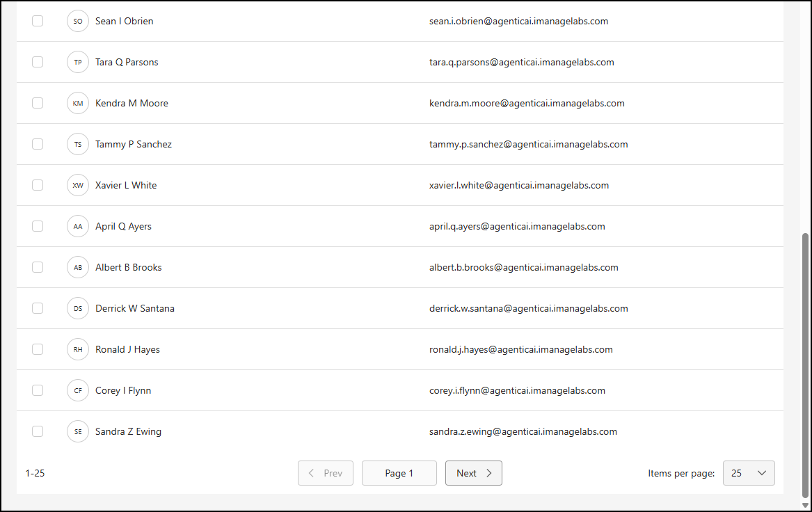
Task: Click Tammy P Sanchez's avatar icon
Action: tap(78, 144)
